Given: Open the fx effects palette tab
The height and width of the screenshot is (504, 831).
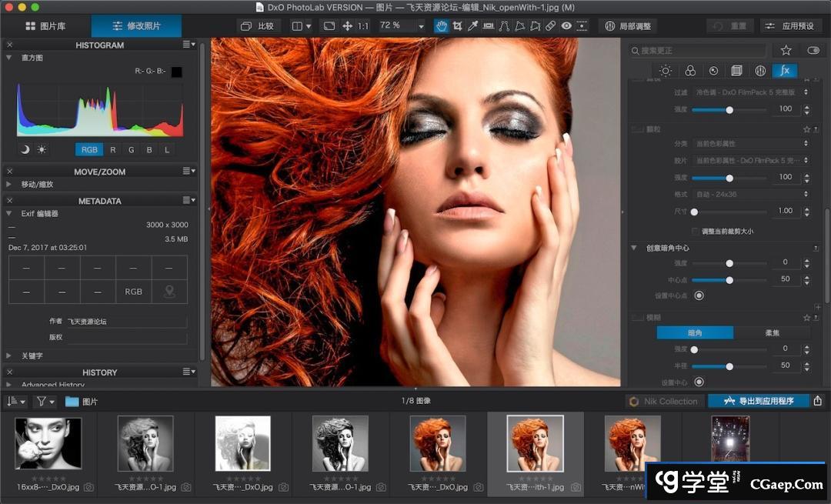Looking at the screenshot, I should 784,71.
